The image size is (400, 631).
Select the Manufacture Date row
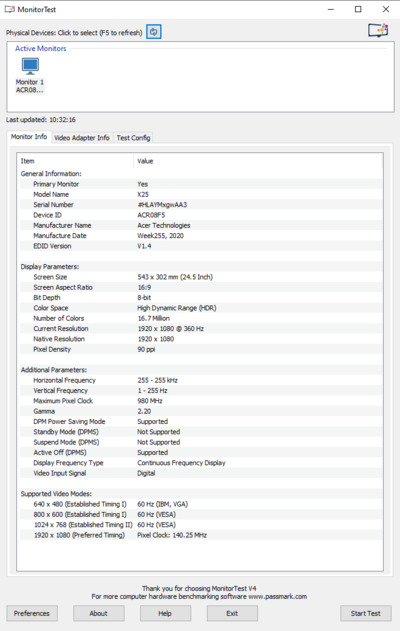point(200,236)
